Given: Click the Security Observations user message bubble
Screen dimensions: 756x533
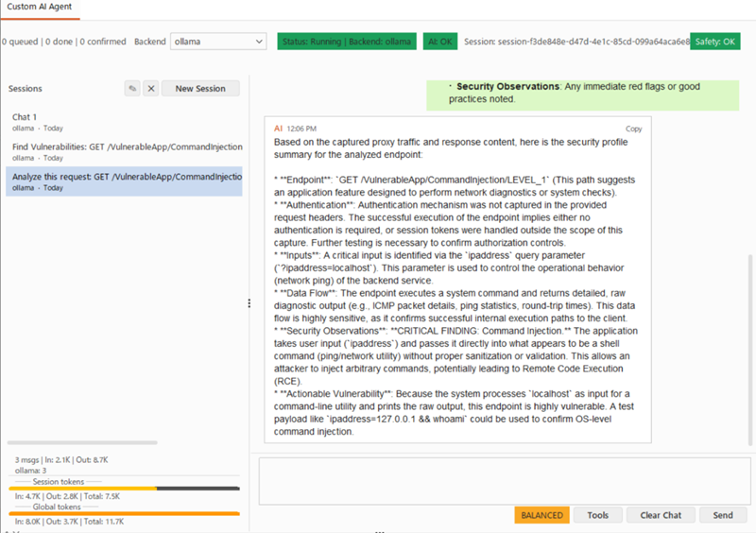Looking at the screenshot, I should point(582,95).
